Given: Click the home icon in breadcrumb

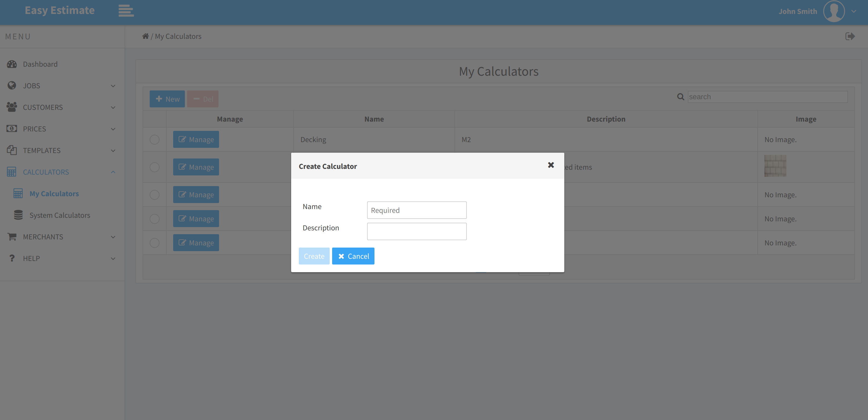Looking at the screenshot, I should pos(145,36).
